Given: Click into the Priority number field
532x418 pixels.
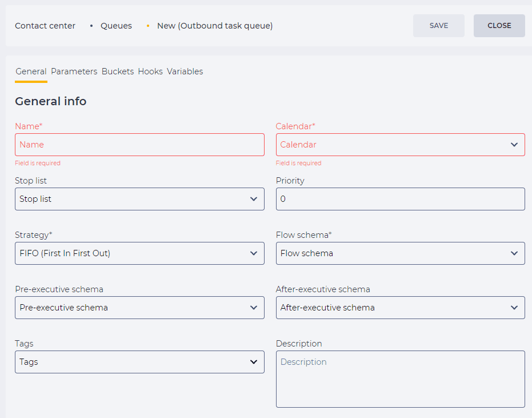Looking at the screenshot, I should pyautogui.click(x=401, y=199).
